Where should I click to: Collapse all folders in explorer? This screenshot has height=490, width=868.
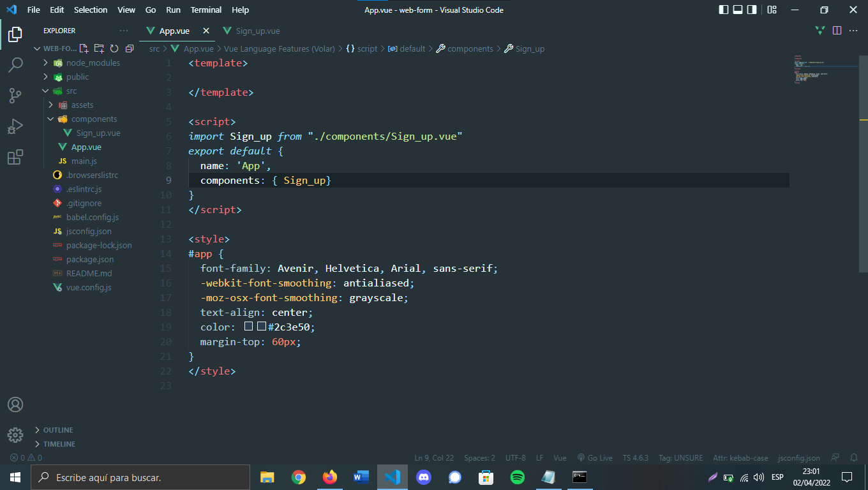click(130, 48)
